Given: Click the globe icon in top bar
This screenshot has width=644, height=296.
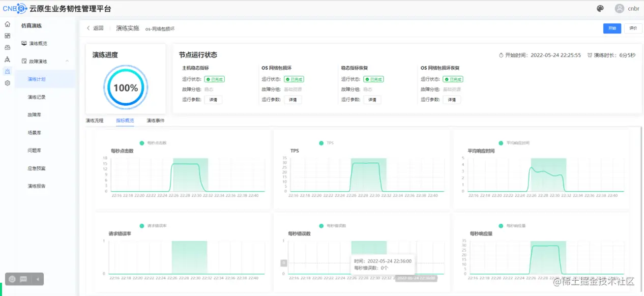Looking at the screenshot, I should tap(600, 8).
